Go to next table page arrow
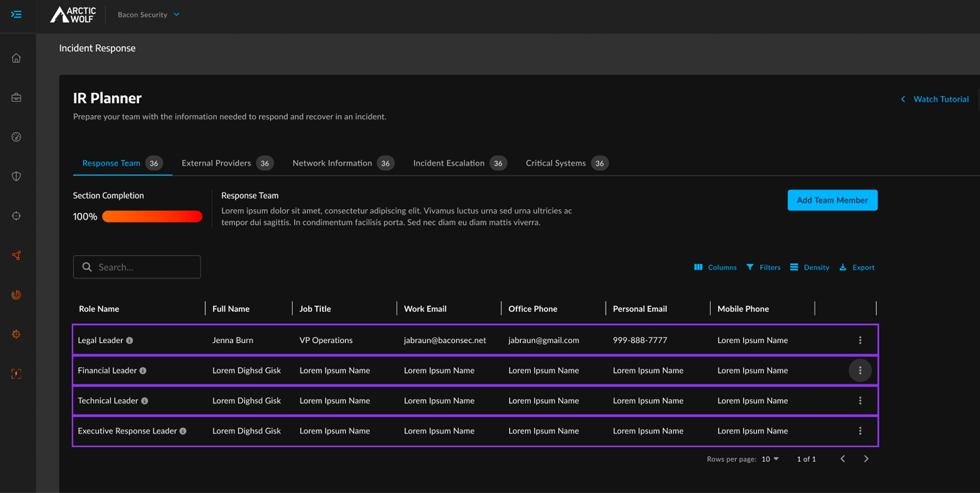 pos(866,459)
